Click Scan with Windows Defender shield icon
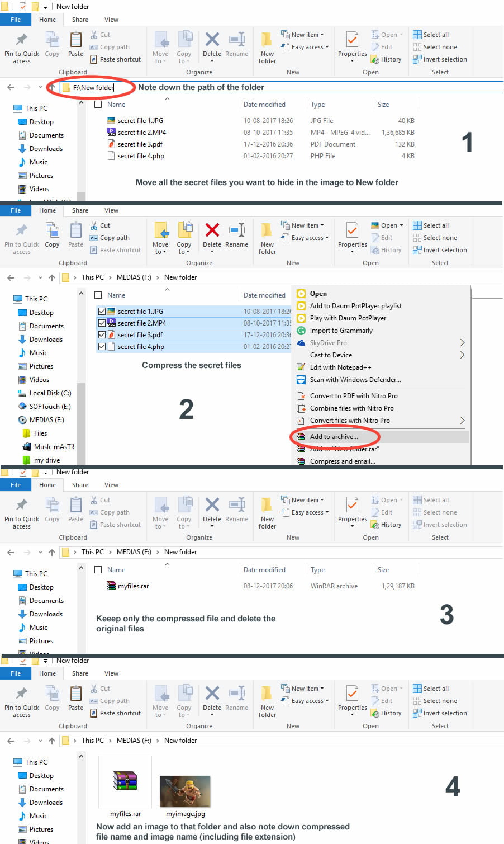504x844 pixels. 301,380
